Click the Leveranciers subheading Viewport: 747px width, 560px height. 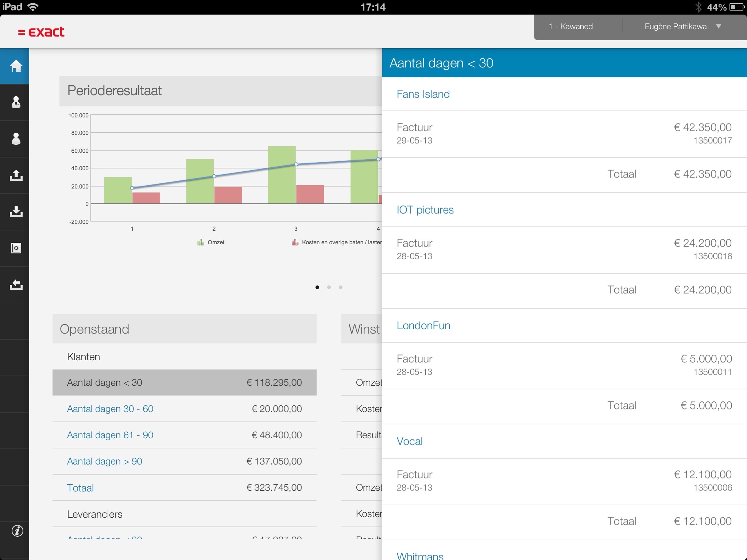[95, 514]
